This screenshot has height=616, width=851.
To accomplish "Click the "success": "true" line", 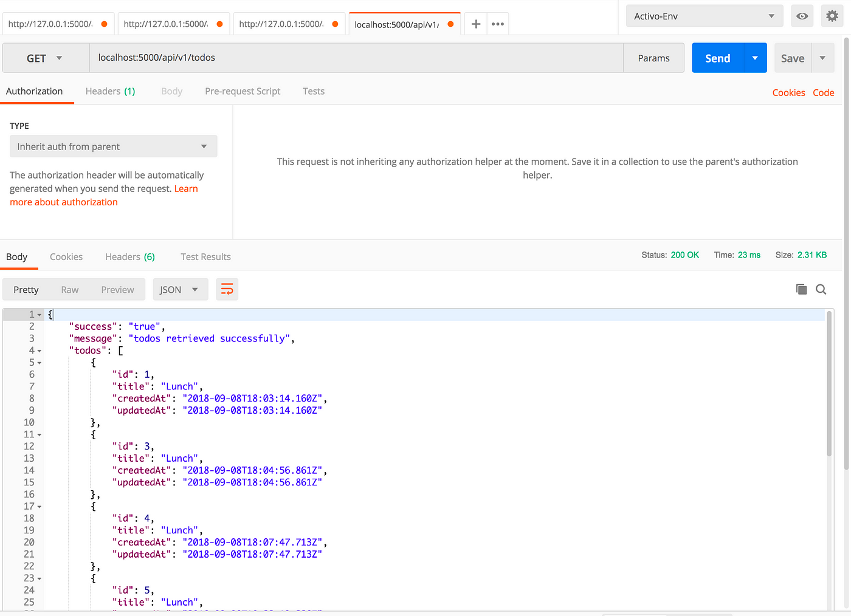I will (x=117, y=326).
